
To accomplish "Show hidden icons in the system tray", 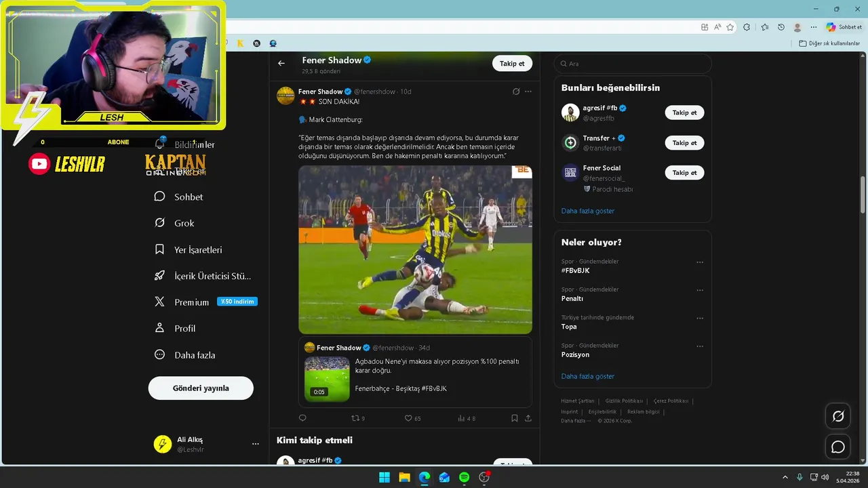I will tap(785, 477).
